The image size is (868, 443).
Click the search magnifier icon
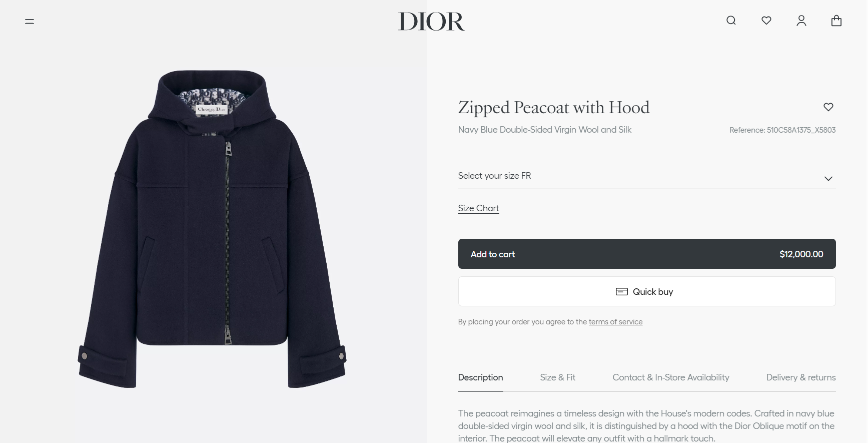[x=731, y=21]
